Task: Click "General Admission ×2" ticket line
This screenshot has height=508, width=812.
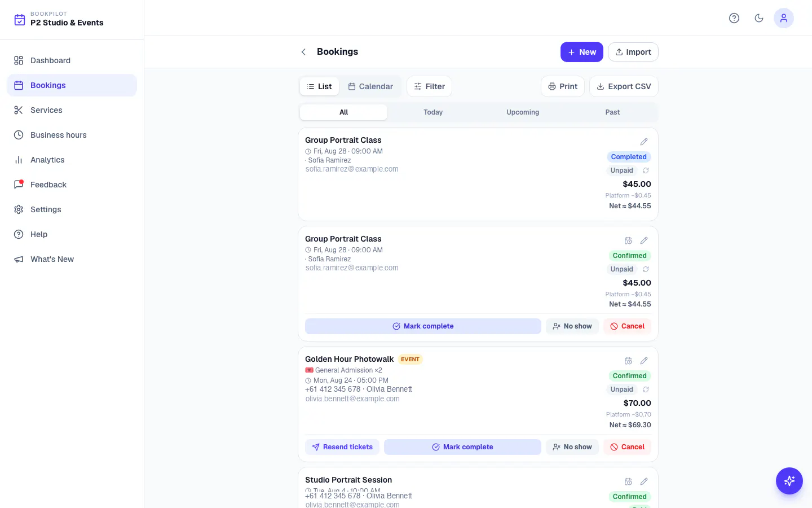Action: (x=348, y=370)
